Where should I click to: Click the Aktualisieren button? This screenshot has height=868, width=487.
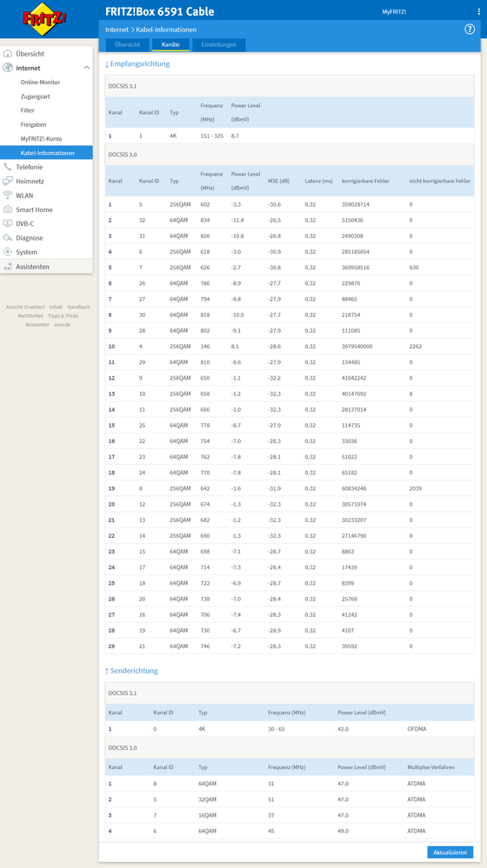coord(450,852)
